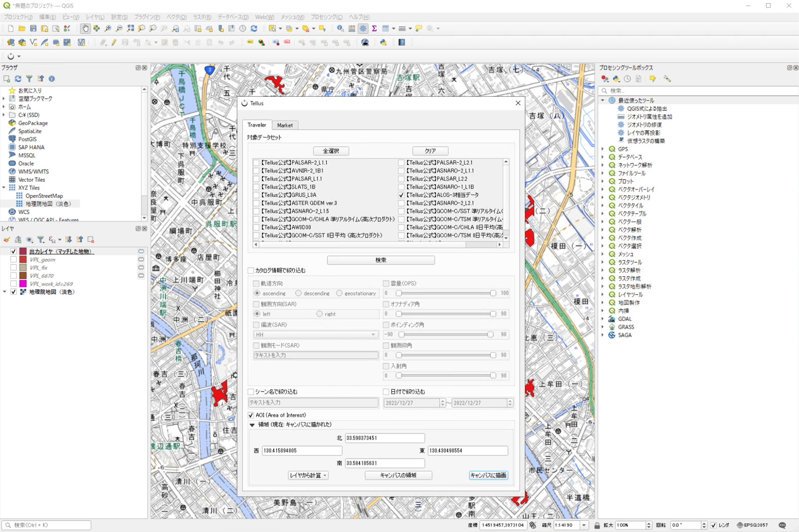Open the プロセシング(C) menu

[x=327, y=17]
